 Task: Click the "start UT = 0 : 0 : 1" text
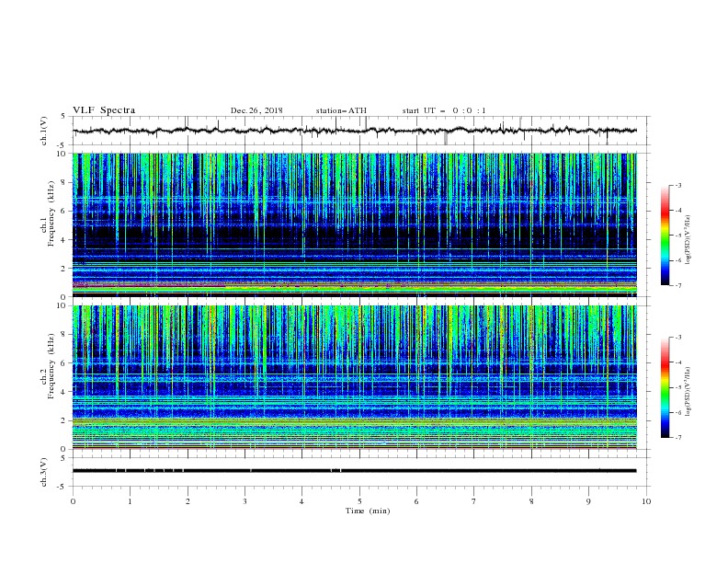[x=444, y=110]
